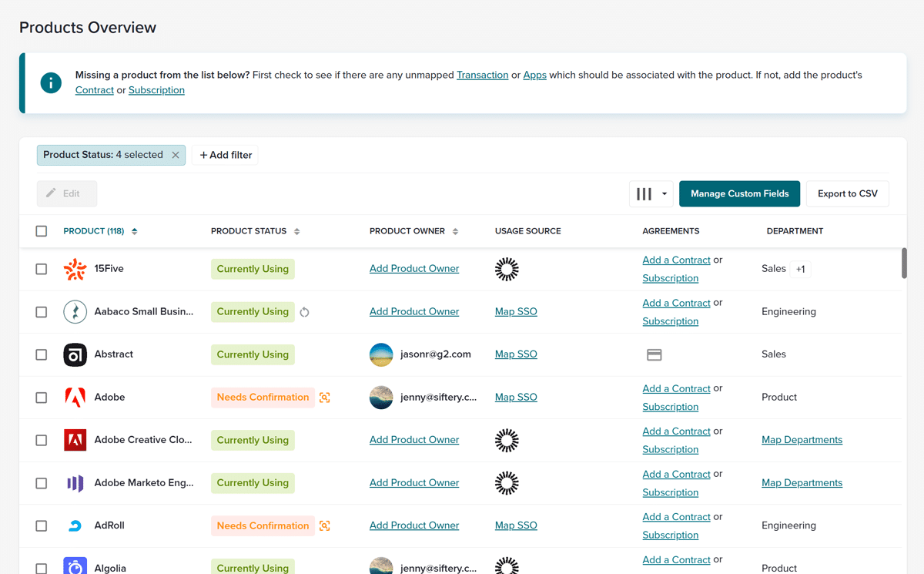
Task: Click the Agreements column header
Action: 671,231
